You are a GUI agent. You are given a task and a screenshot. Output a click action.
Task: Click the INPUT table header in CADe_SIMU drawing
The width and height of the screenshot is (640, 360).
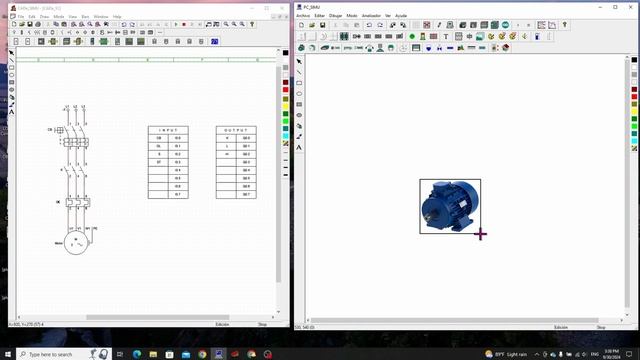[x=168, y=130]
